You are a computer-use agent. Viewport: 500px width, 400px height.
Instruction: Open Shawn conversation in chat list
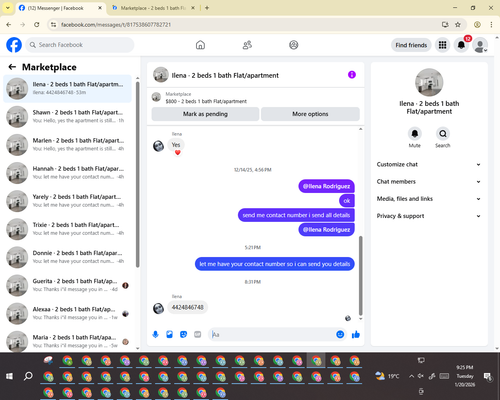click(67, 116)
